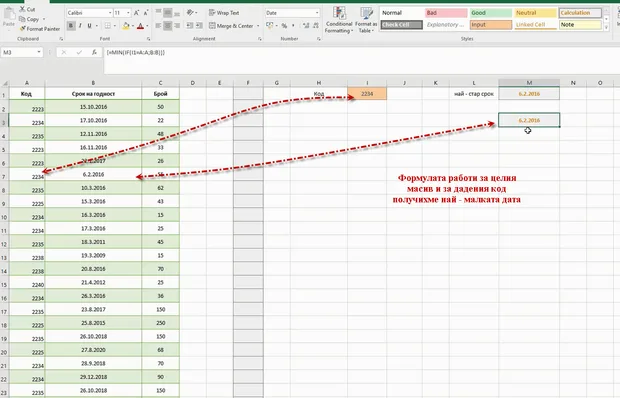The width and height of the screenshot is (620, 398).
Task: Click the Paste clipboard icon
Action: [x=9, y=14]
